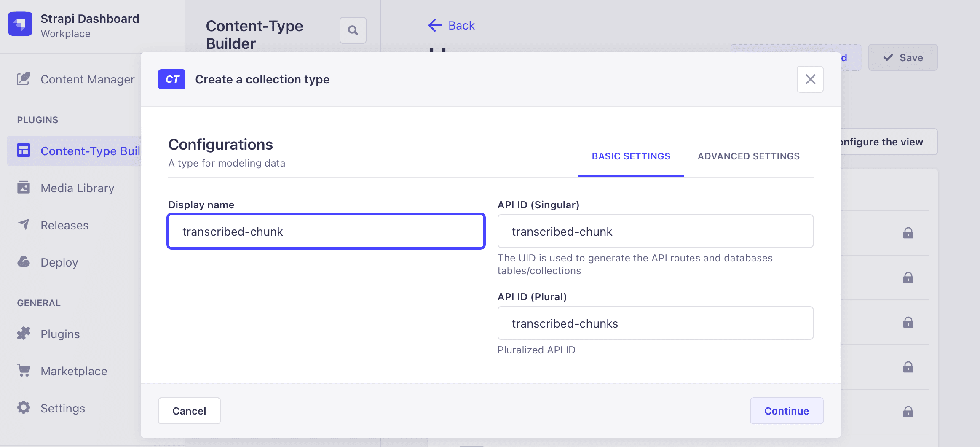The height and width of the screenshot is (447, 980).
Task: Click the Strapi Dashboard title text
Action: point(90,19)
